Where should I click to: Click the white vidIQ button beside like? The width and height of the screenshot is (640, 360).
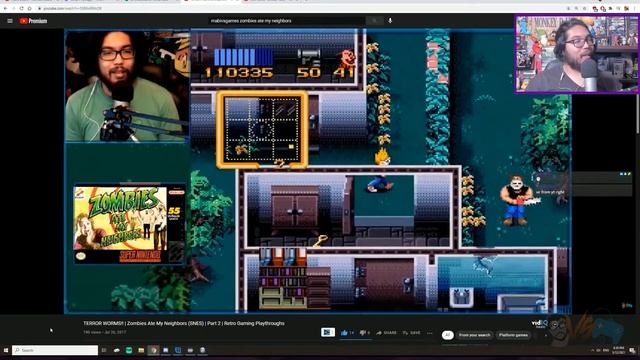point(328,333)
